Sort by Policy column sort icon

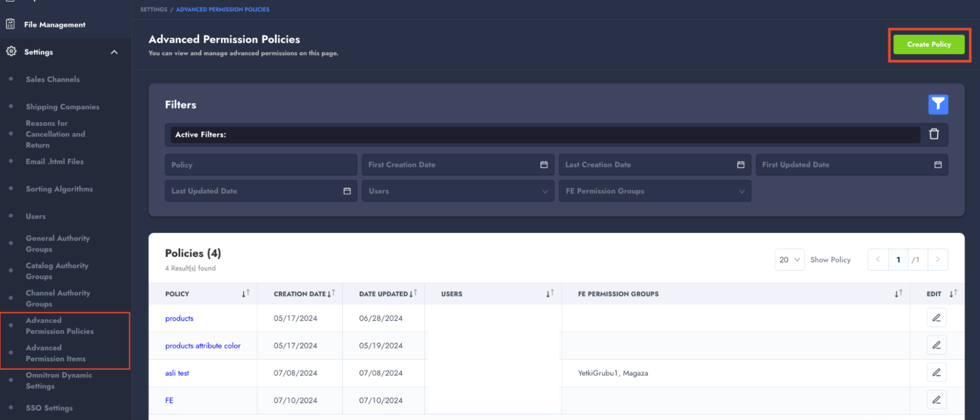[246, 294]
